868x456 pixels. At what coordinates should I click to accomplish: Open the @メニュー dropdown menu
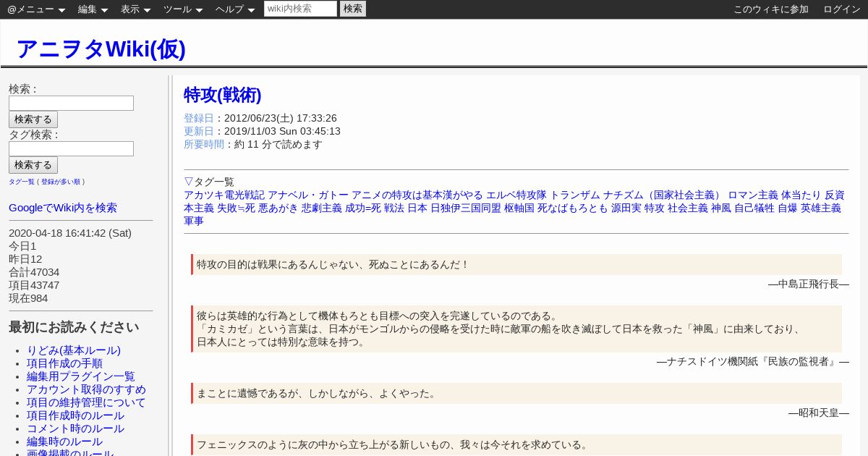coord(36,9)
